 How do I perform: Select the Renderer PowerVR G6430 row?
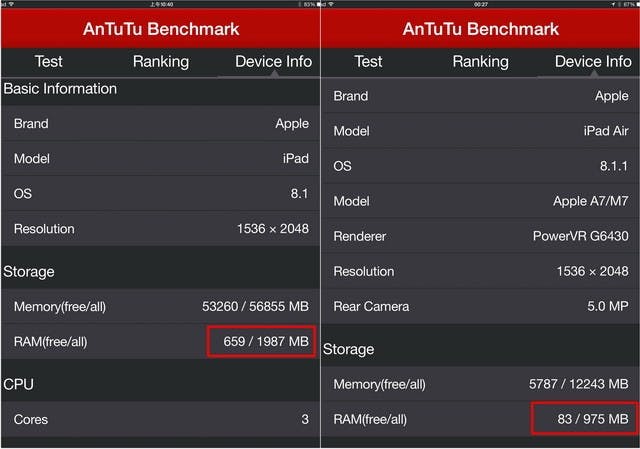[x=480, y=236]
